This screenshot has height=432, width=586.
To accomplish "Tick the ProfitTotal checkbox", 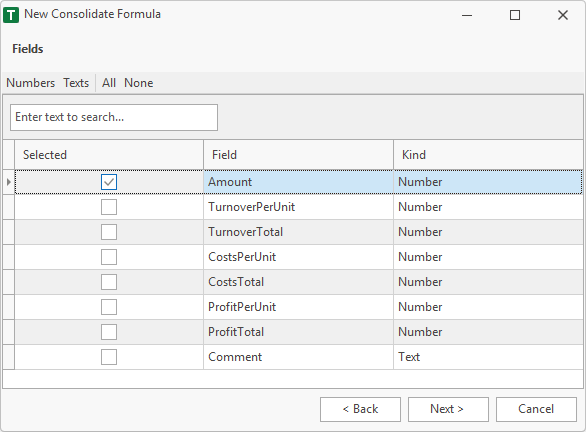I will pyautogui.click(x=109, y=332).
